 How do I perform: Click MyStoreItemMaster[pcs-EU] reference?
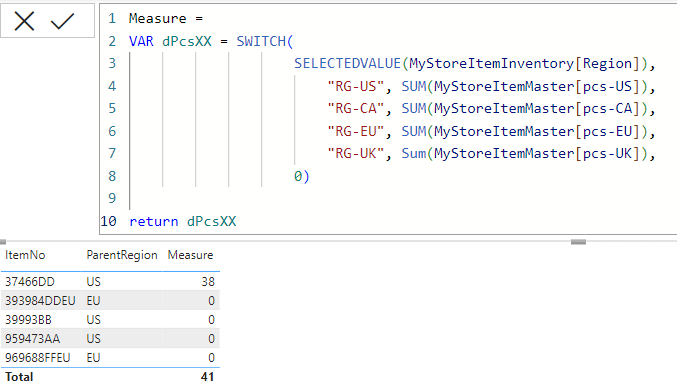pos(537,131)
